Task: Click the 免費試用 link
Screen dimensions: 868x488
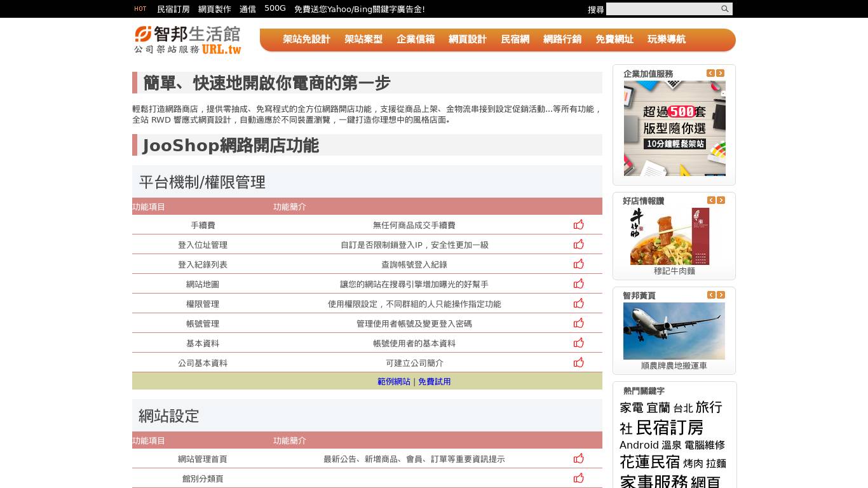Action: 435,381
